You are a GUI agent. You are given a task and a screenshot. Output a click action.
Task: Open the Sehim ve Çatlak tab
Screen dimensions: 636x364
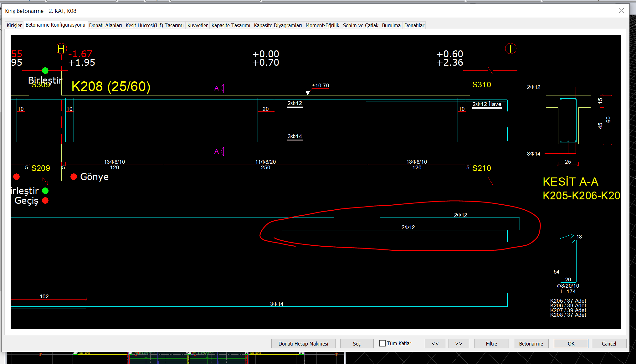tap(360, 25)
